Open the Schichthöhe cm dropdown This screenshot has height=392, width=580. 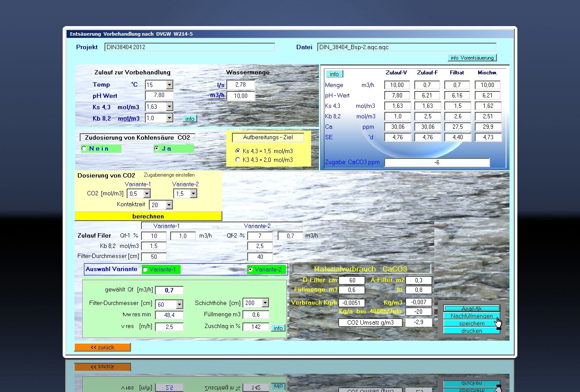coord(265,303)
